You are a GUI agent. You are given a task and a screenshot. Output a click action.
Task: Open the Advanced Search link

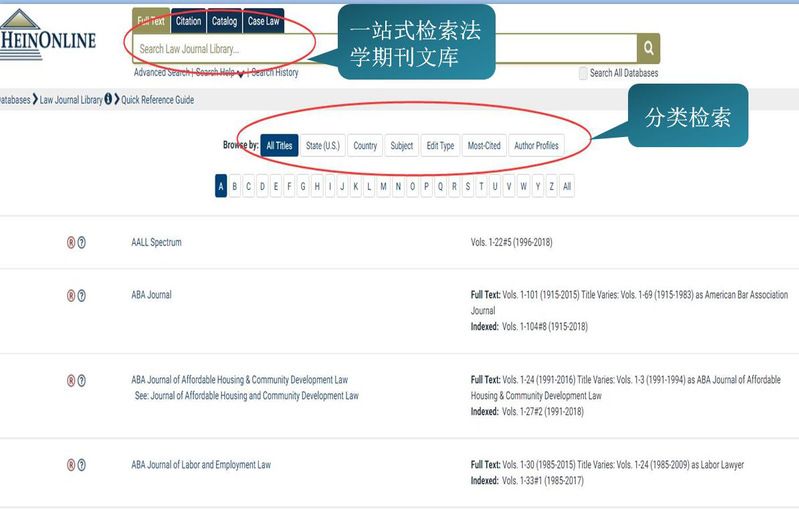tap(162, 73)
